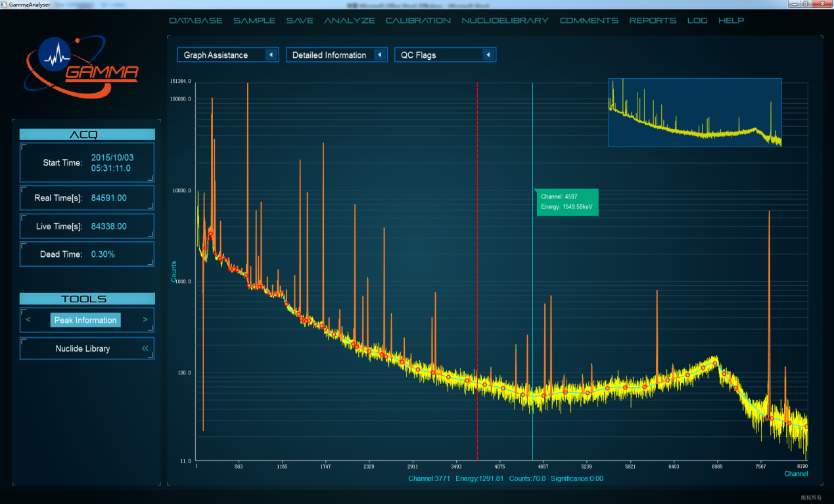Click the Counts axis label
Image resolution: width=834 pixels, height=504 pixels.
[174, 272]
